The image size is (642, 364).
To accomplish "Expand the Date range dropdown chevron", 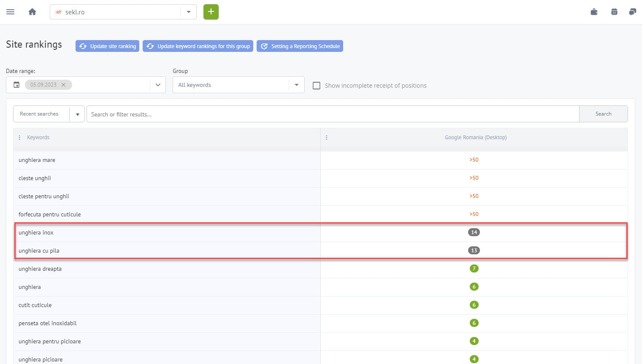I will (x=158, y=85).
